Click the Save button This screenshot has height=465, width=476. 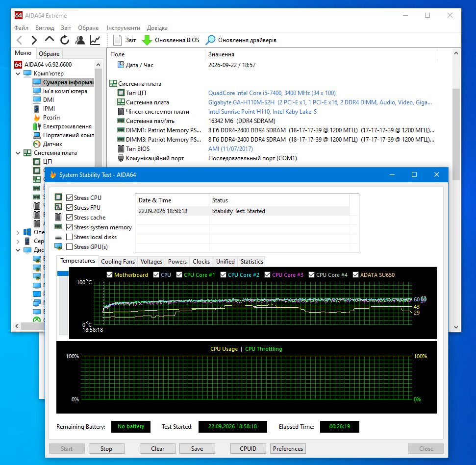coord(197,449)
